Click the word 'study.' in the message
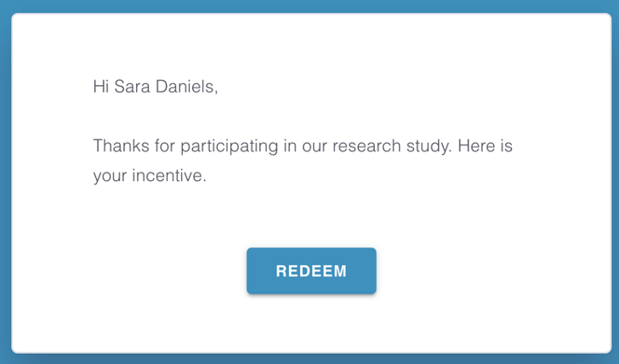 (429, 146)
